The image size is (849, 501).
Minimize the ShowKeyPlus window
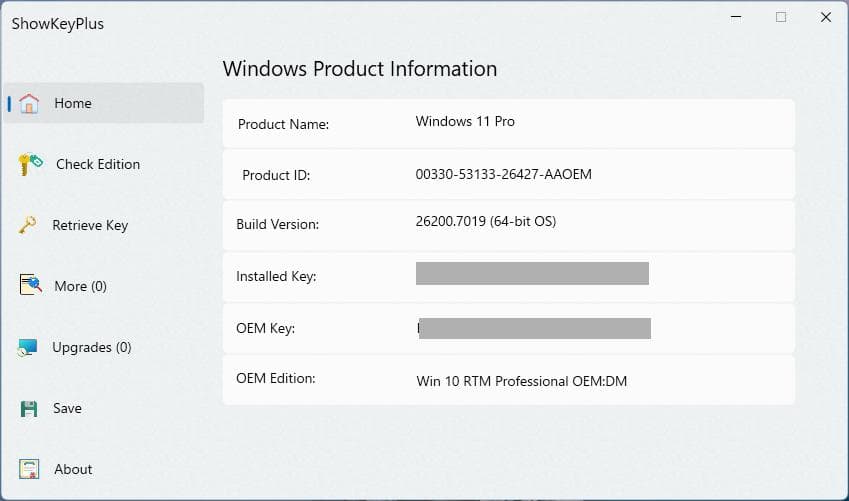pyautogui.click(x=736, y=17)
